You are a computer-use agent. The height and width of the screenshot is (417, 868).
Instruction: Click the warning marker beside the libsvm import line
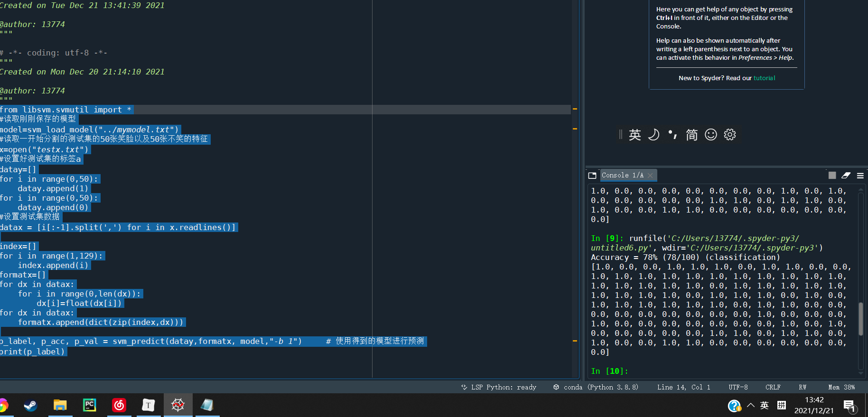[x=575, y=109]
